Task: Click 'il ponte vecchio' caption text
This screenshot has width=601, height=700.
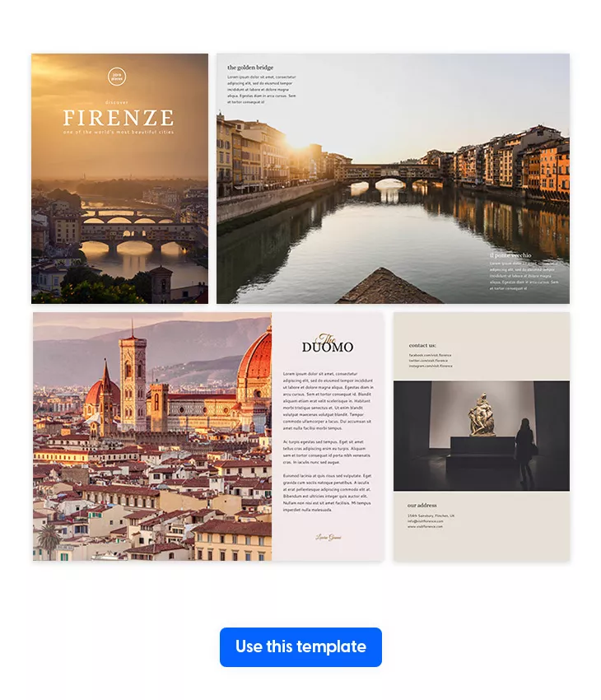Action: [510, 255]
